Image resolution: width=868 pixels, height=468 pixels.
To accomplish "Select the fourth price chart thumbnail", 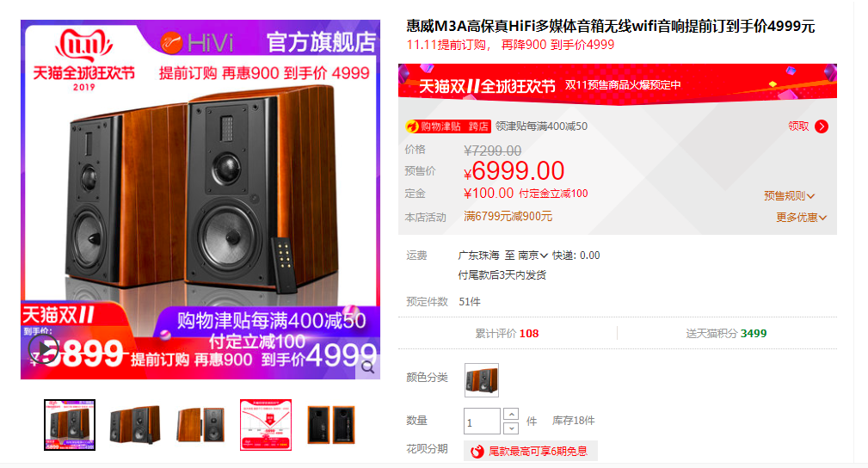I will [266, 425].
